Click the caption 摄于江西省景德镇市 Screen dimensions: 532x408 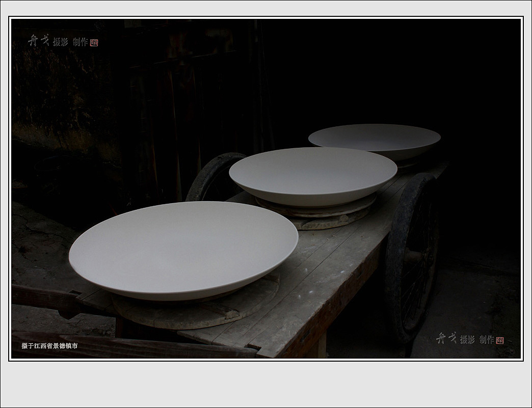49,346
